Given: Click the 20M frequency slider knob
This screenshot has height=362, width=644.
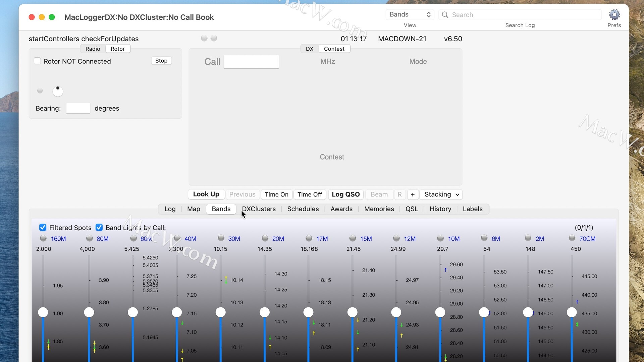Looking at the screenshot, I should coord(265,312).
